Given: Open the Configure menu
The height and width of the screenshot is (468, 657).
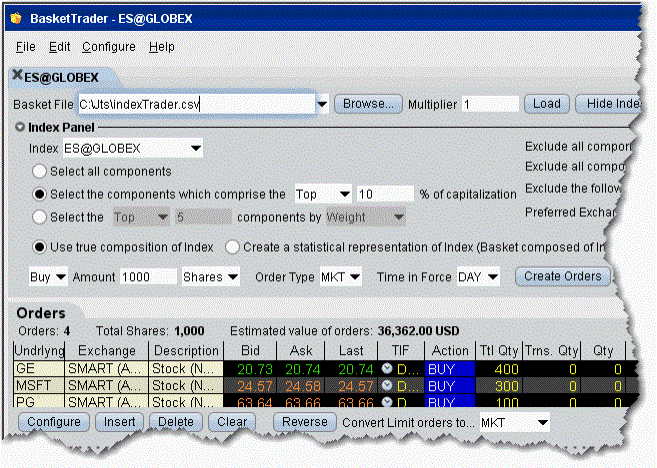Looking at the screenshot, I should 109,47.
